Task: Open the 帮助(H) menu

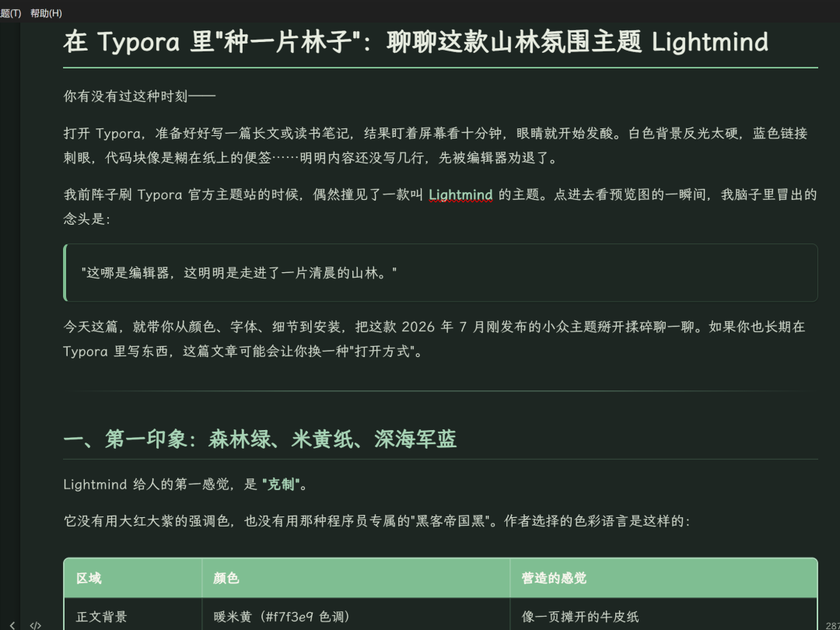Action: [x=46, y=13]
